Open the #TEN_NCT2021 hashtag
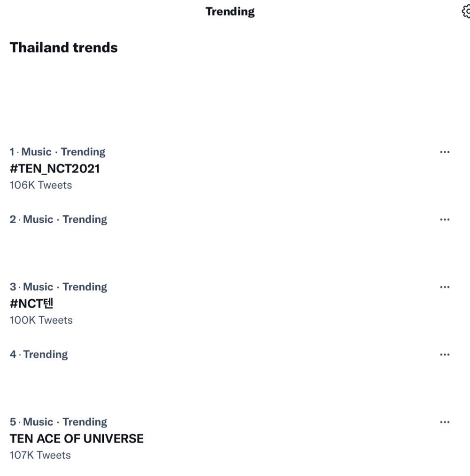This screenshot has width=470, height=476. (54, 169)
